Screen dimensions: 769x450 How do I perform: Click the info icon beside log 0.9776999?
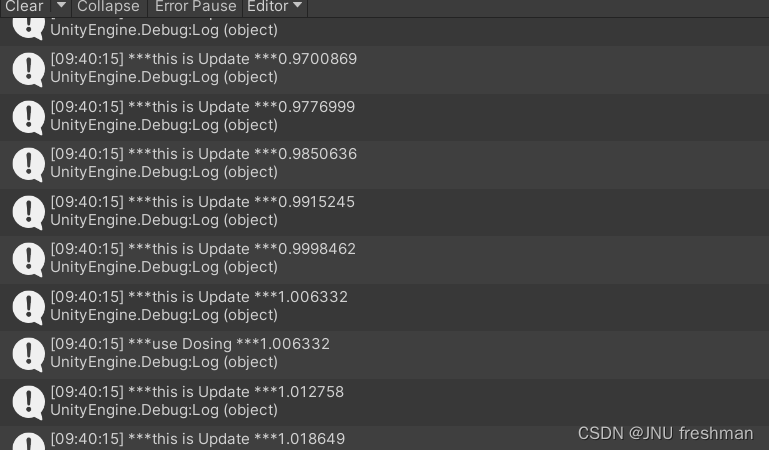[x=28, y=116]
